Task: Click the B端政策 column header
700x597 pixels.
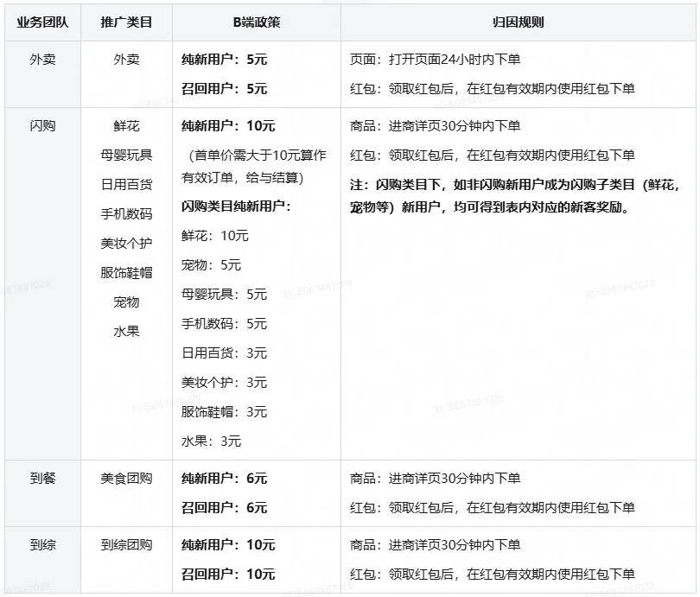Action: click(257, 22)
